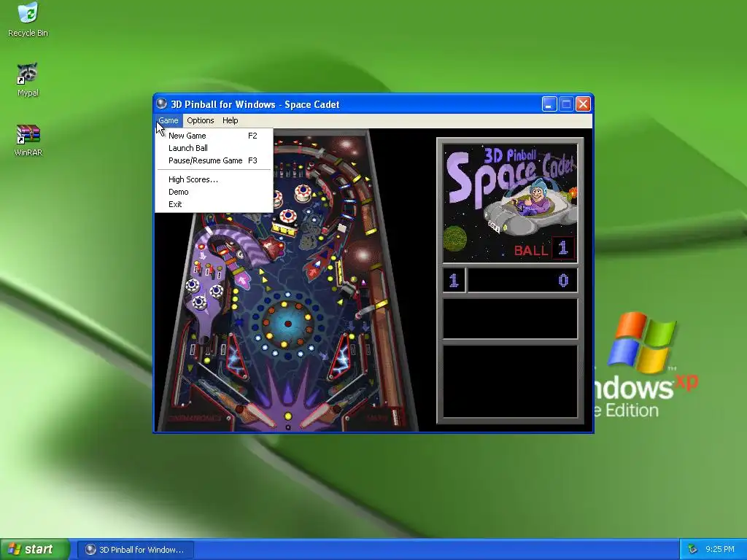This screenshot has height=560, width=747.
Task: Select the Mypal desktop shortcut
Action: point(28,79)
